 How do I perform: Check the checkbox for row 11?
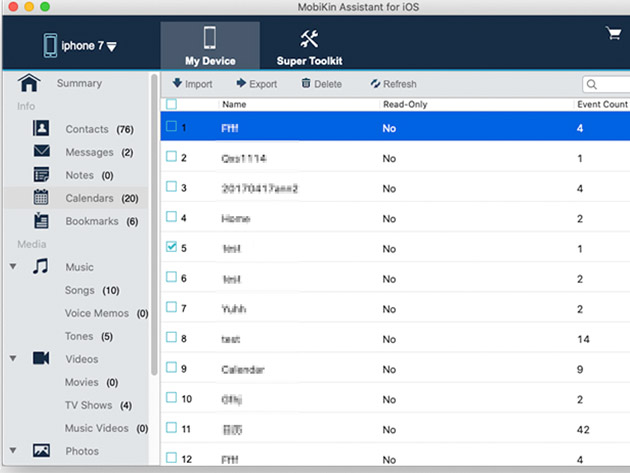coord(172,428)
